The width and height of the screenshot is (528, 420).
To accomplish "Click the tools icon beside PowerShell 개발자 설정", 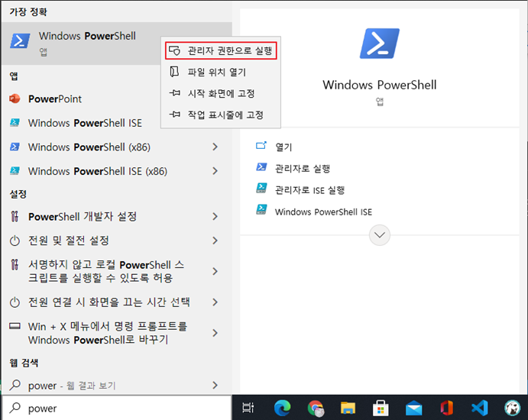I will click(x=15, y=216).
